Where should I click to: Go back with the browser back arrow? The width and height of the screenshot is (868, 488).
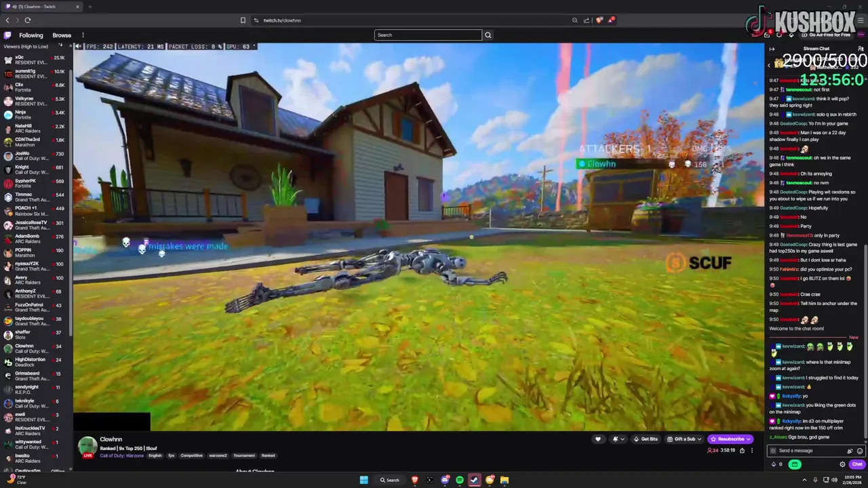coord(7,20)
